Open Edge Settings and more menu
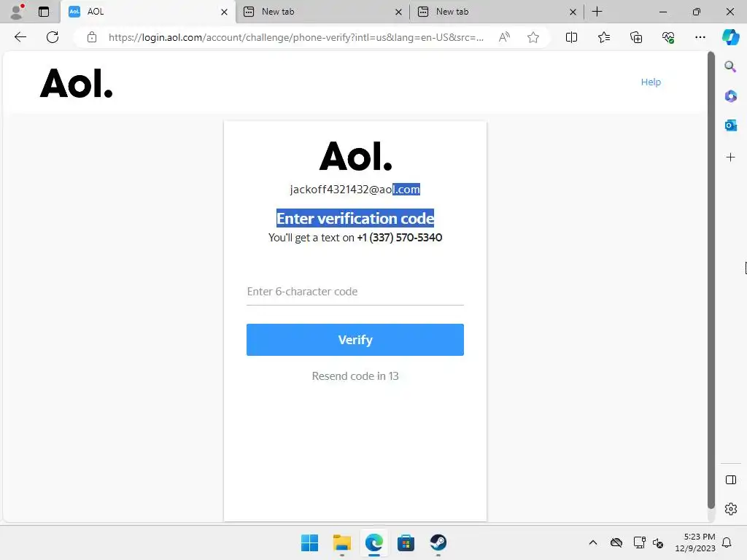Screen dimensions: 747x560 [700, 37]
